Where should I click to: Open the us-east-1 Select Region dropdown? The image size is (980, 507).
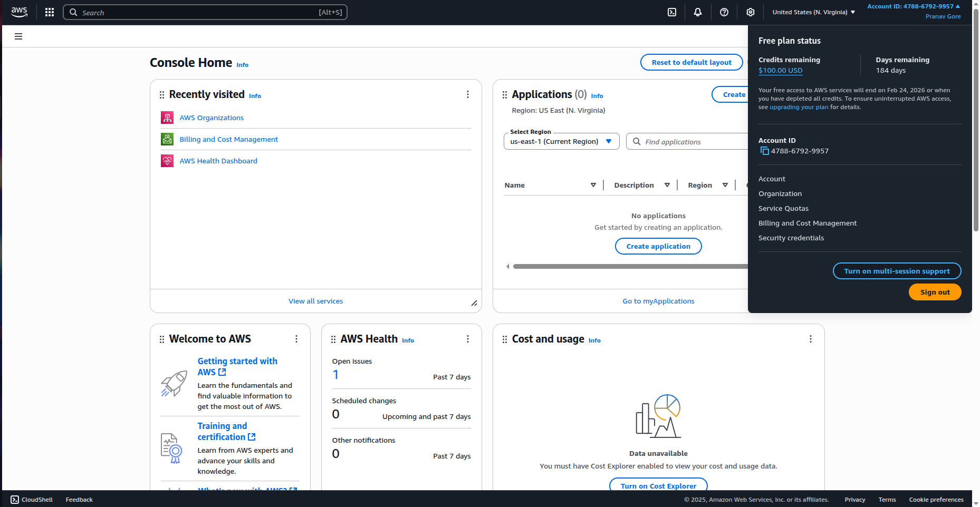tap(561, 141)
